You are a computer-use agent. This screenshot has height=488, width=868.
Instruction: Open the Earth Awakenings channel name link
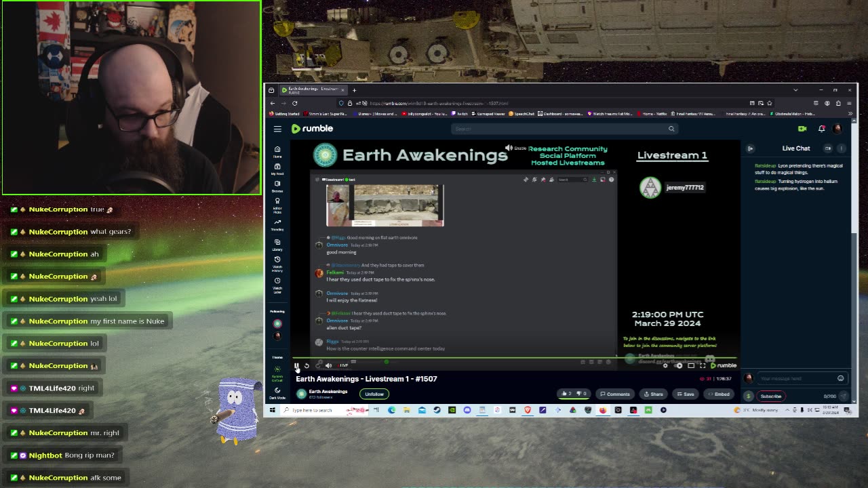[x=328, y=391]
